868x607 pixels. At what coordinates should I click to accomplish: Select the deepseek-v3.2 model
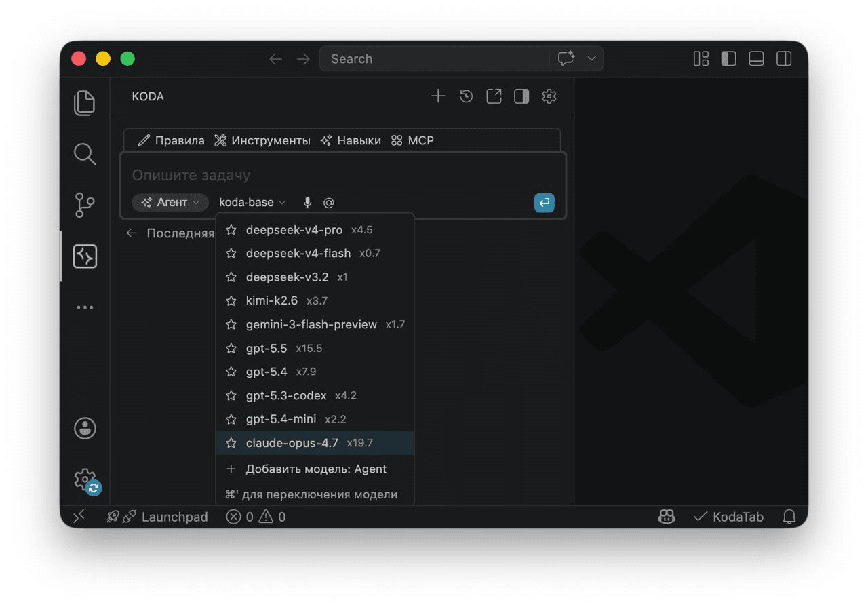(315, 277)
